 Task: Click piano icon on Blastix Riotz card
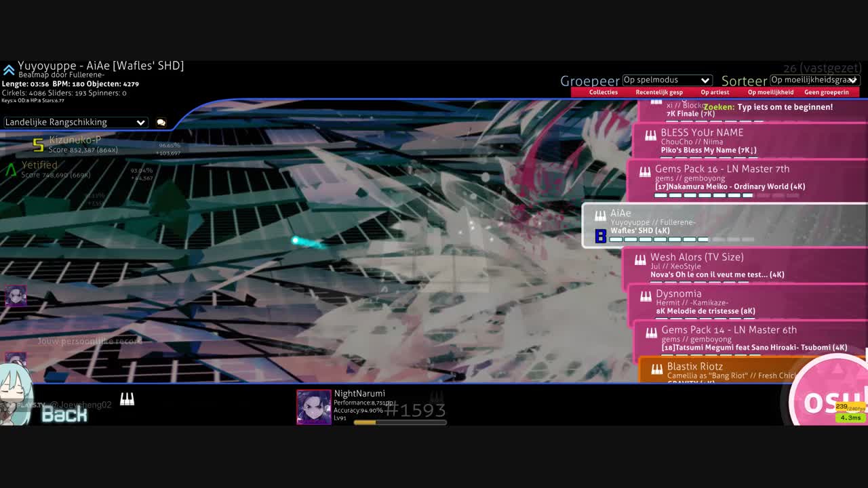(656, 369)
